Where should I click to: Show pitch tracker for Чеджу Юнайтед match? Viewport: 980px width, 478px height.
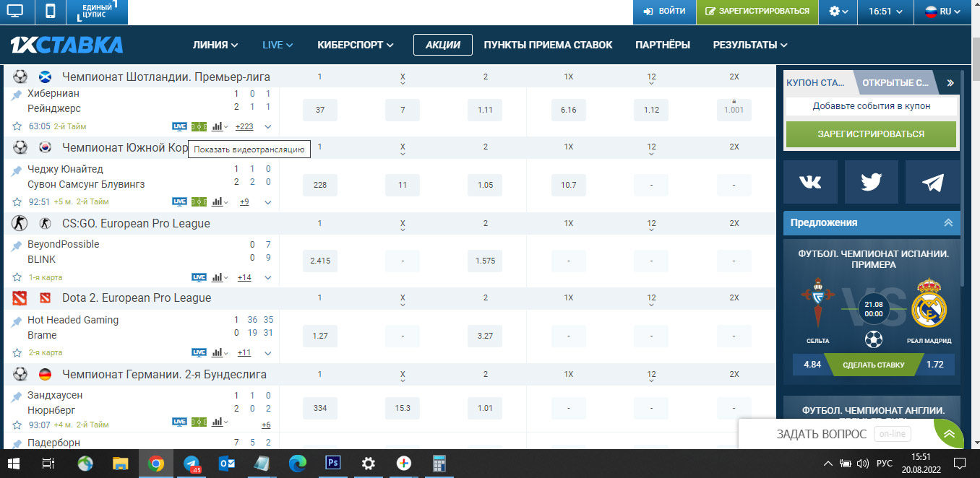pos(199,201)
